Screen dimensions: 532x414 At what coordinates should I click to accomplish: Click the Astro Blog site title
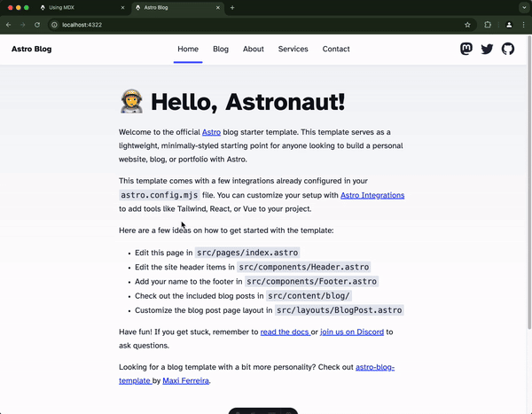point(32,49)
